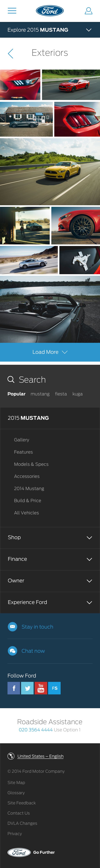Open the user account icon

click(88, 11)
